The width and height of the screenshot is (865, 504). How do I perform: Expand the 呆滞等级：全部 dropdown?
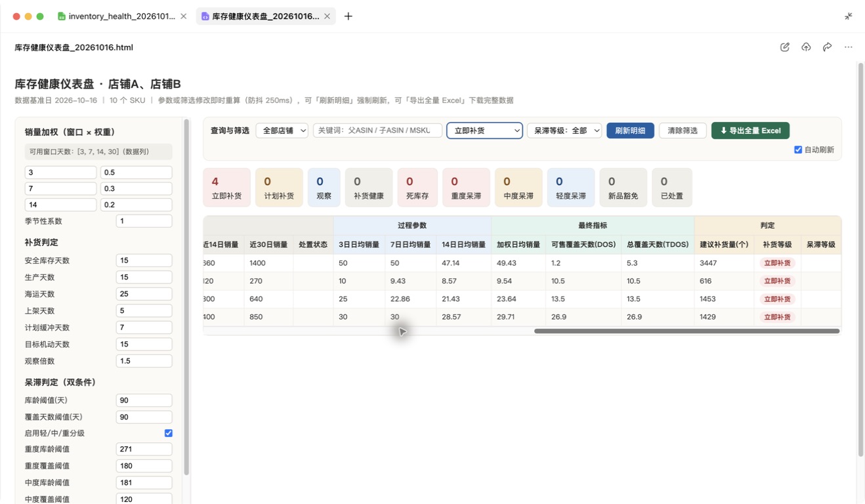coord(564,131)
